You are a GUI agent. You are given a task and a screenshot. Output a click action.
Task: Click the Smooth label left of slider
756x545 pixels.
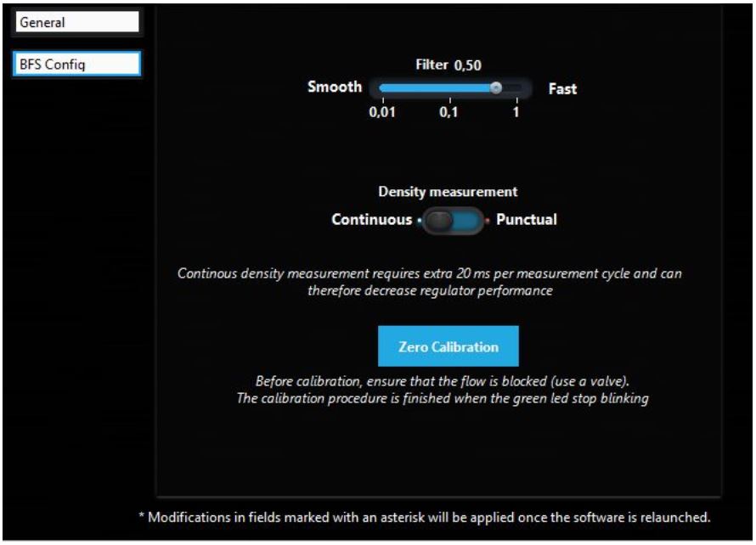(x=335, y=87)
